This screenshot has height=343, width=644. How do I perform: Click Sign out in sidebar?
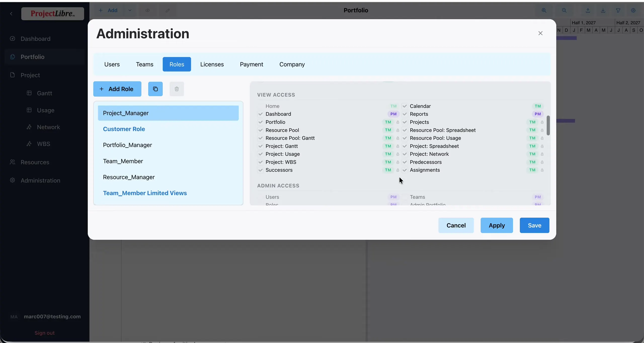[45, 333]
